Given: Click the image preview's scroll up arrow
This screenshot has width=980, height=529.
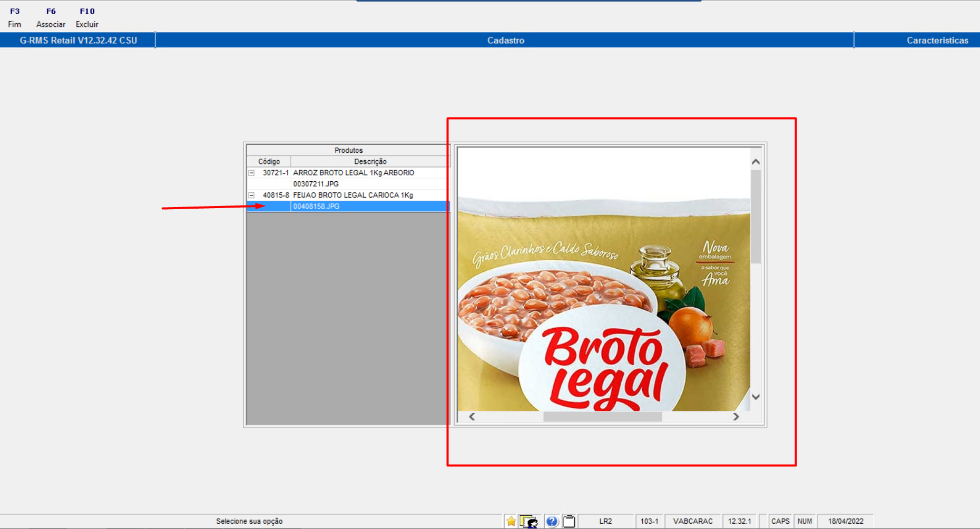Looking at the screenshot, I should (x=756, y=162).
